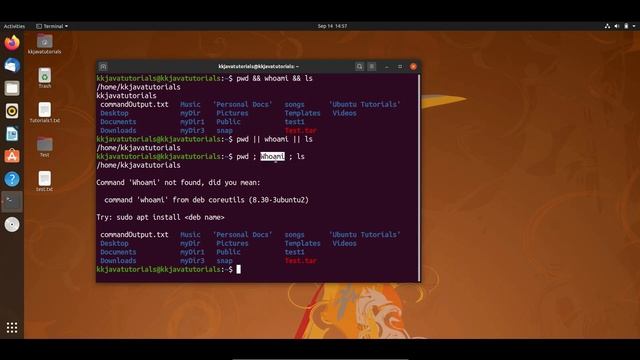Open the Help icon in the dock
This screenshot has height=360, width=640.
(x=12, y=179)
